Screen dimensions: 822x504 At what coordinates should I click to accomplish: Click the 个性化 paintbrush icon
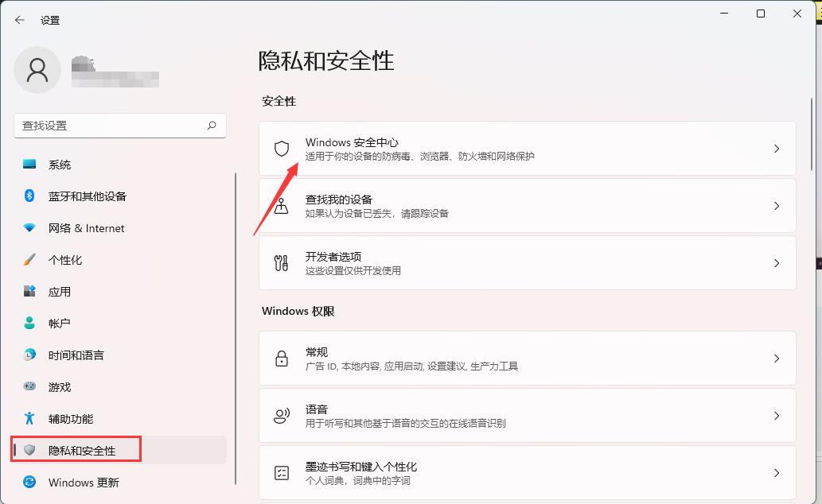pos(29,260)
